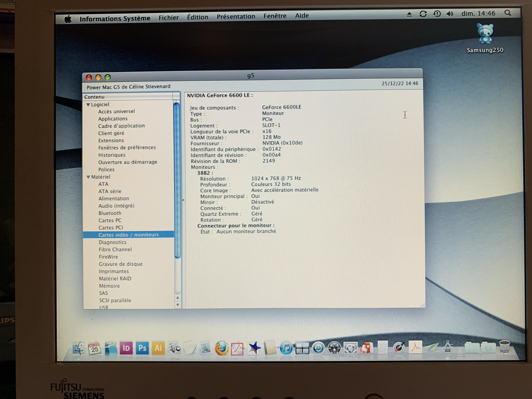Select Cartes vidéo / moniteurs entry
Viewport: 532px width, 399px height.
click(128, 235)
